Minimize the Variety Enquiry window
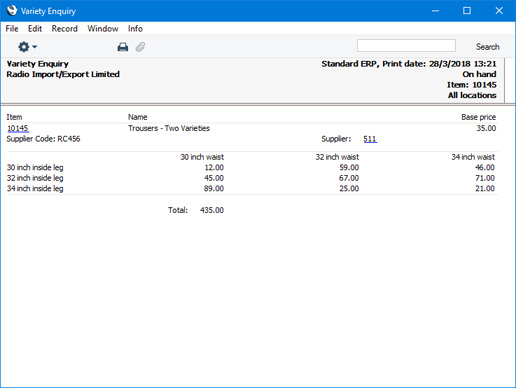516x388 pixels. coord(435,11)
